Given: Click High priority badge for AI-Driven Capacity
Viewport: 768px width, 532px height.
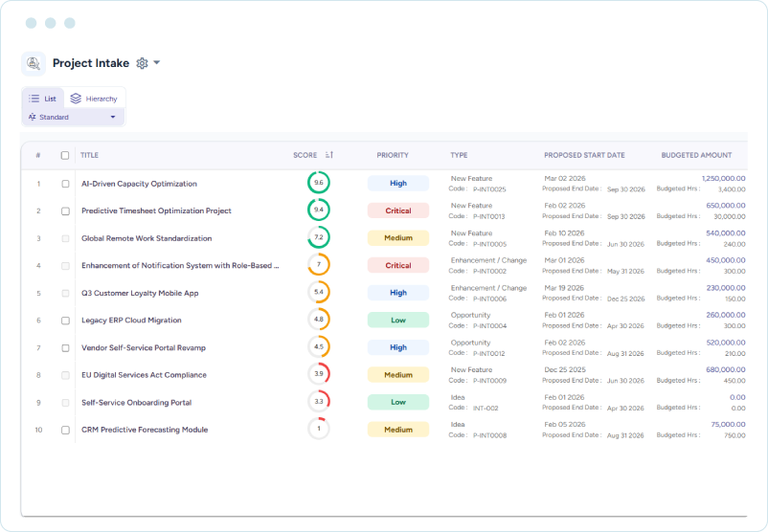Looking at the screenshot, I should [x=398, y=183].
